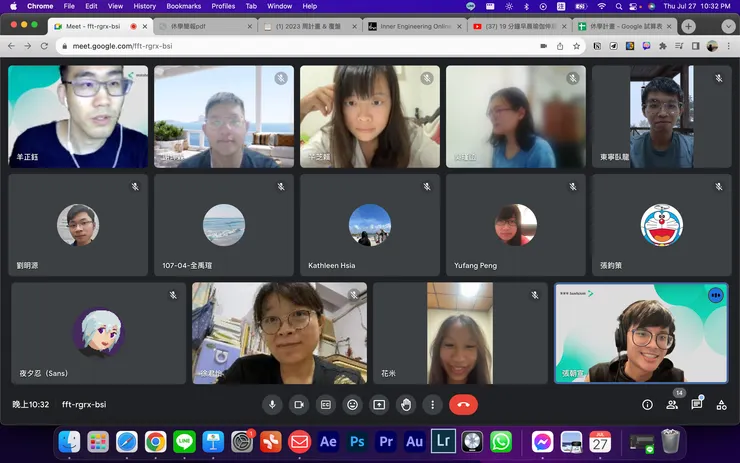Switch to the Inner Engineering Online tab

pyautogui.click(x=415, y=26)
